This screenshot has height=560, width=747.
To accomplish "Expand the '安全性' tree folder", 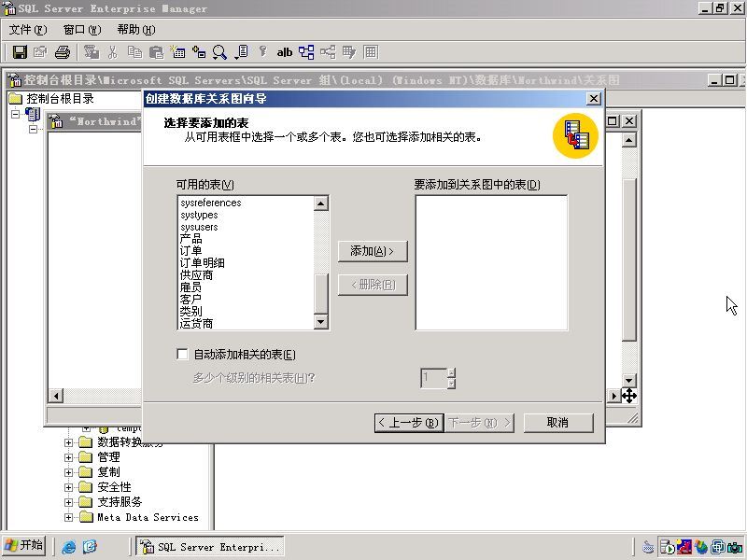I will point(68,487).
